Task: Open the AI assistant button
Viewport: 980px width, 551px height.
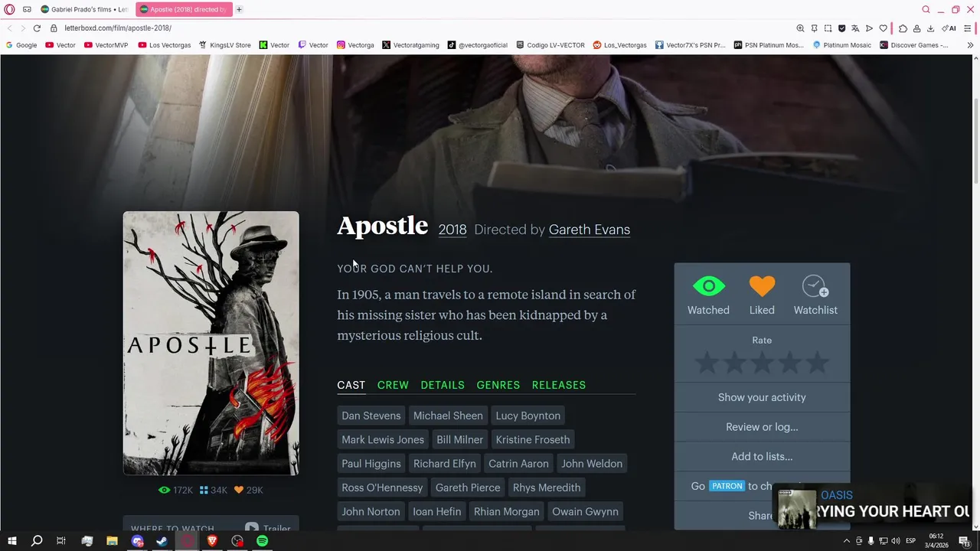Action: 949,28
